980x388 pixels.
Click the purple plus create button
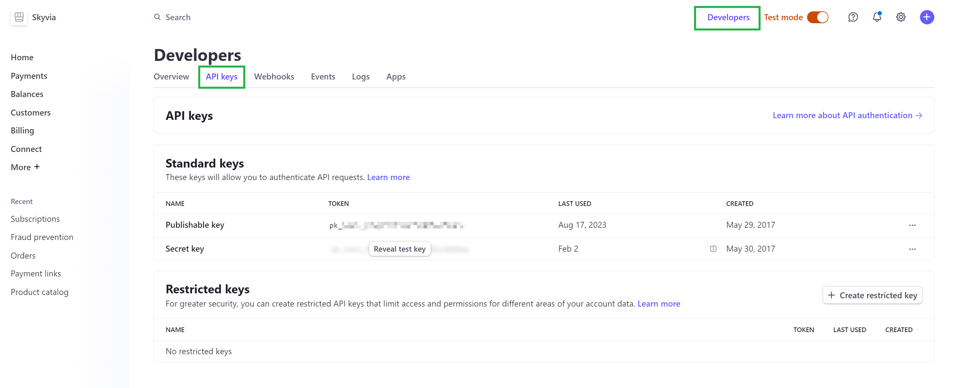click(926, 17)
